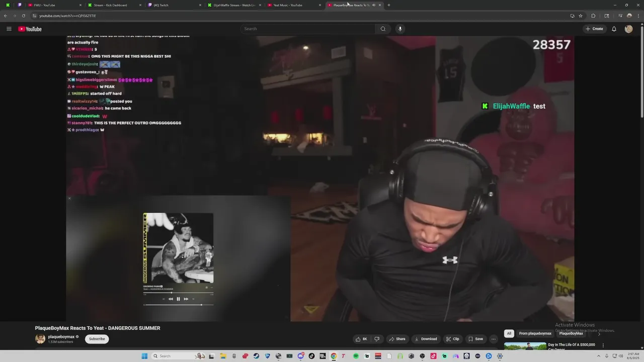Open the Create dropdown button
This screenshot has height=362, width=644.
click(x=594, y=29)
